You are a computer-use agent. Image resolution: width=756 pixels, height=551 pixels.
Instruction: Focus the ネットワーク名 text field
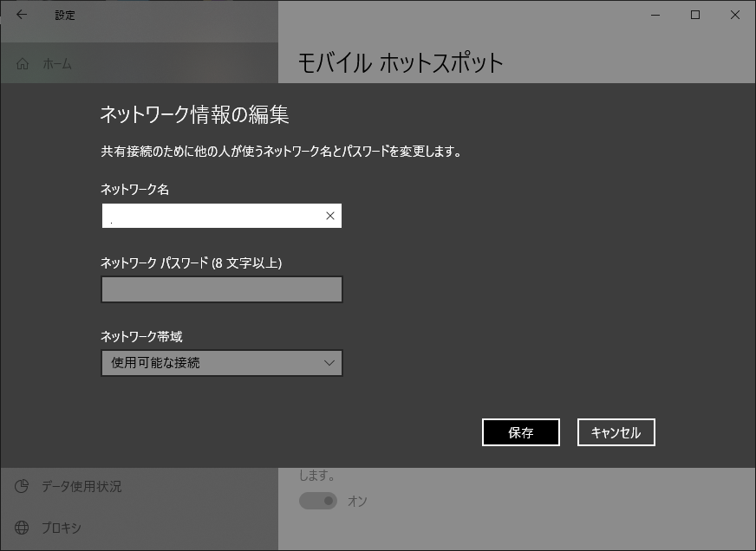pyautogui.click(x=211, y=216)
